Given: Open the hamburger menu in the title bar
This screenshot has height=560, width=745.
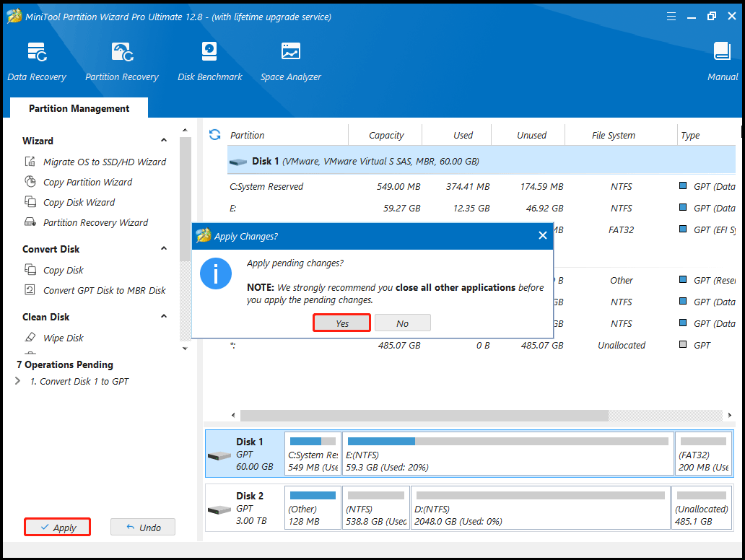Looking at the screenshot, I should tap(671, 17).
